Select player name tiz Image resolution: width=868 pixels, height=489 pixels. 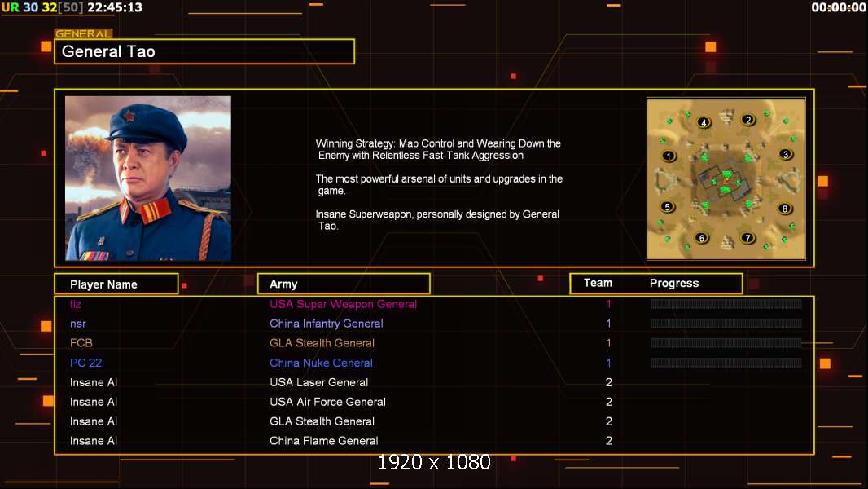76,304
